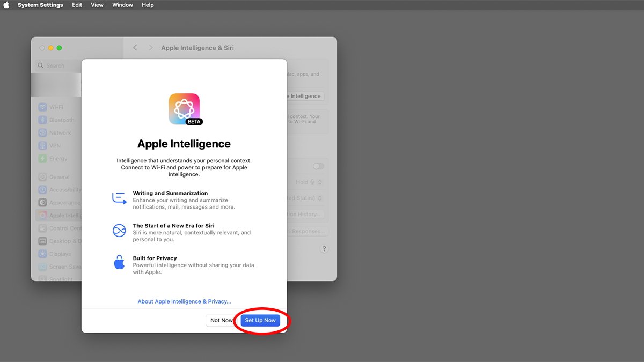Click The Start of a New Era text
Viewport: 644px width, 362px height.
pos(174,226)
